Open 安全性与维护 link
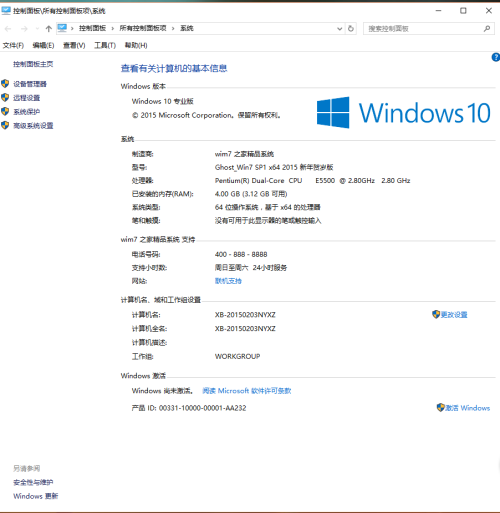 coord(33,482)
